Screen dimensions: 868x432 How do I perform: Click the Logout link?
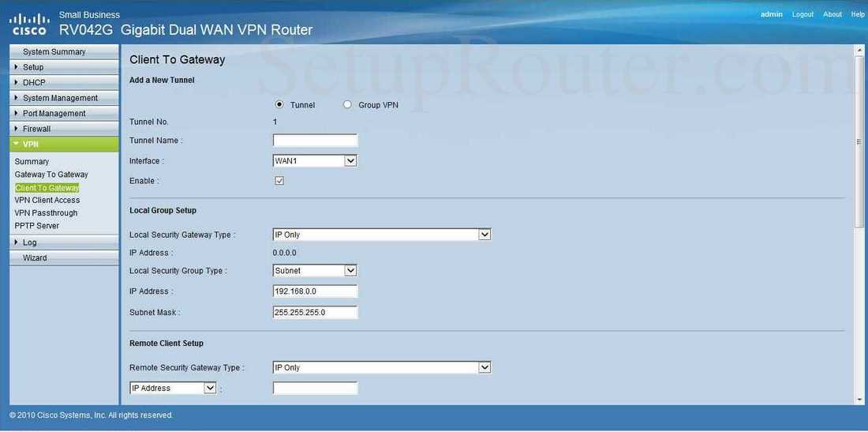(x=803, y=14)
